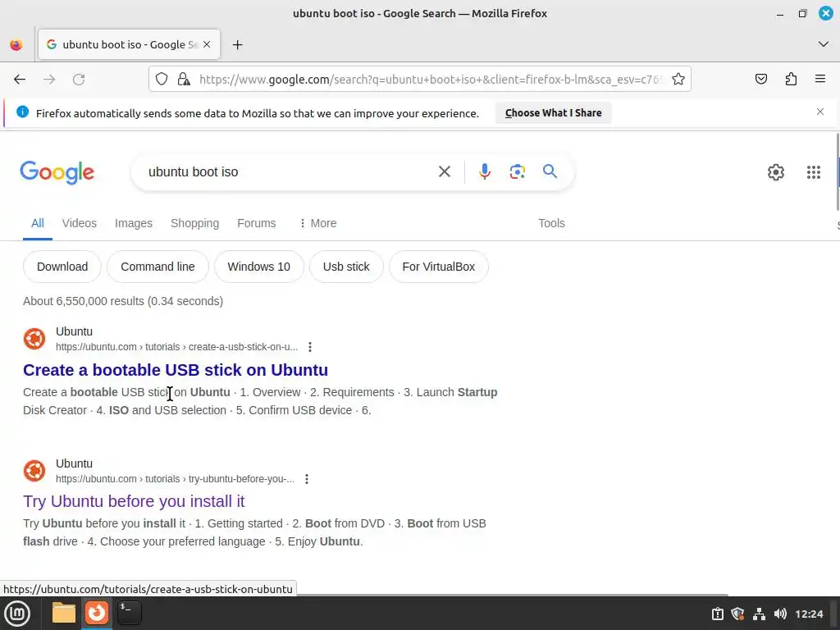Screen dimensions: 840x630
Task: Open the Extensions puzzle icon
Action: click(x=791, y=80)
